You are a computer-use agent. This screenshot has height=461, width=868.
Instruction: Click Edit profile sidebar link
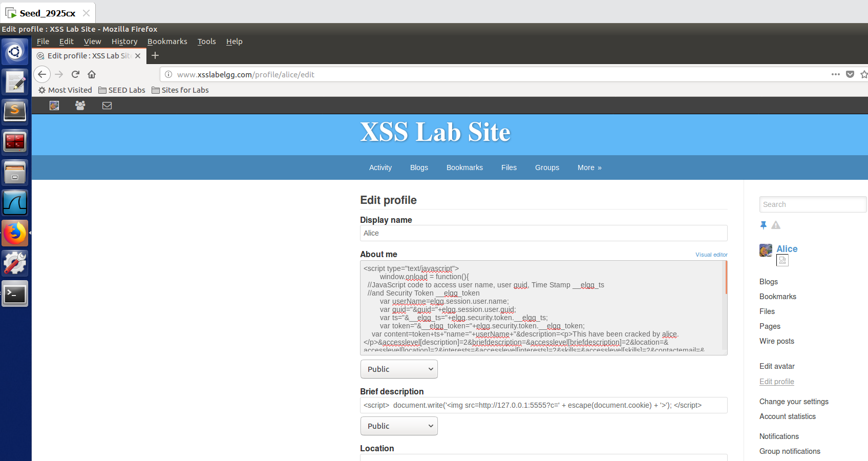click(777, 382)
